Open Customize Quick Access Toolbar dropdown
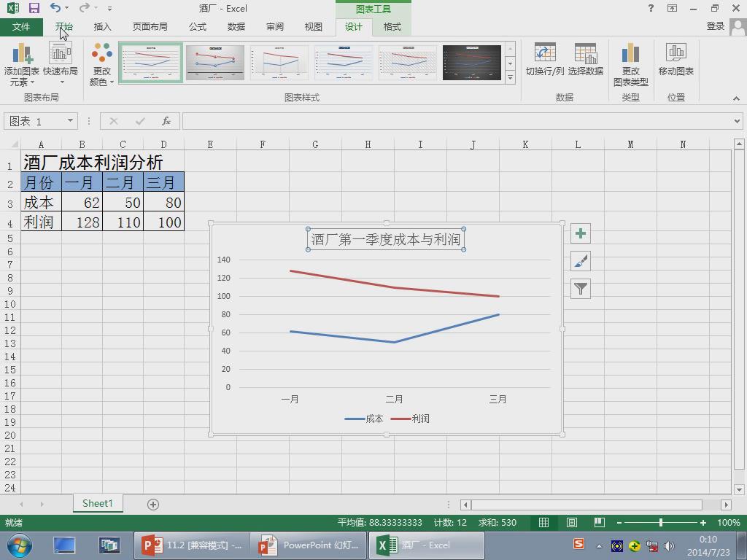 click(x=109, y=9)
